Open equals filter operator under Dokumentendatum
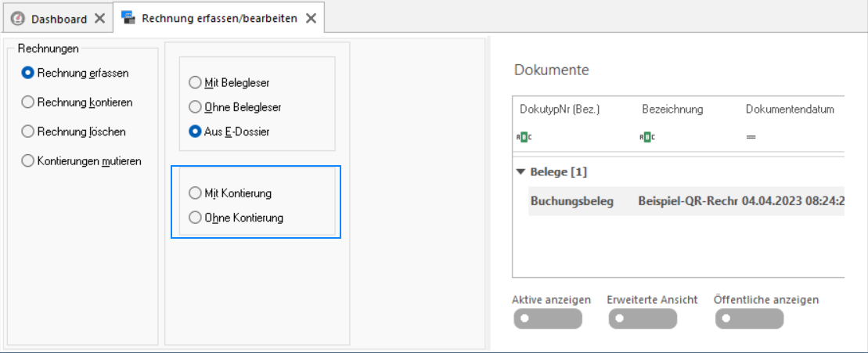The width and height of the screenshot is (868, 353). (x=751, y=137)
